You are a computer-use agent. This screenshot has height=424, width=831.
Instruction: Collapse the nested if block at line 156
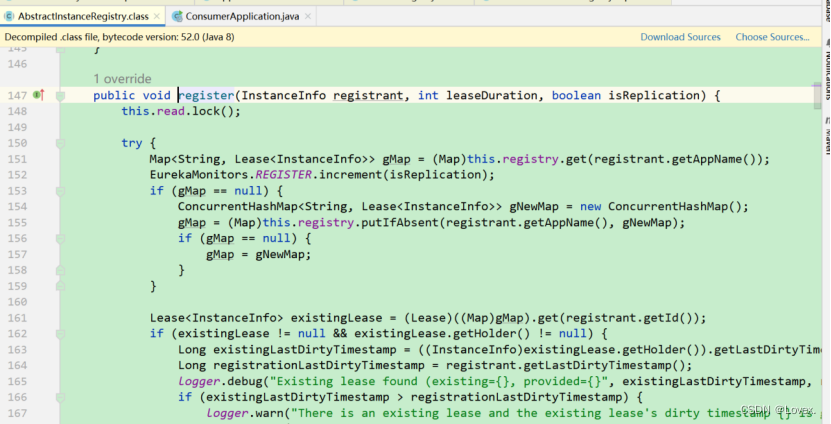pos(60,239)
